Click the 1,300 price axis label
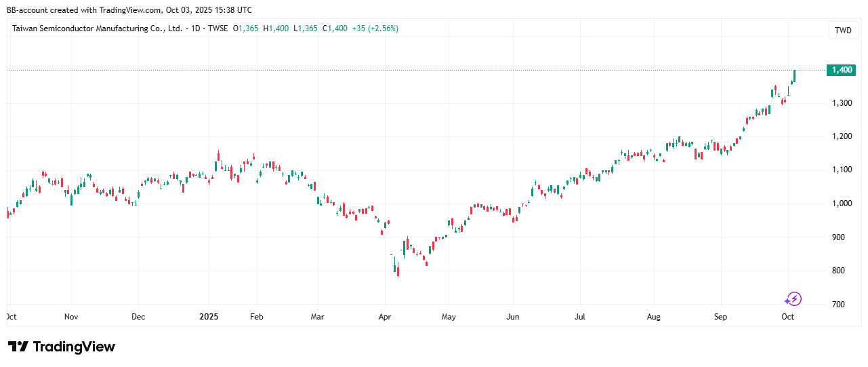This screenshot has height=367, width=868. coord(841,103)
